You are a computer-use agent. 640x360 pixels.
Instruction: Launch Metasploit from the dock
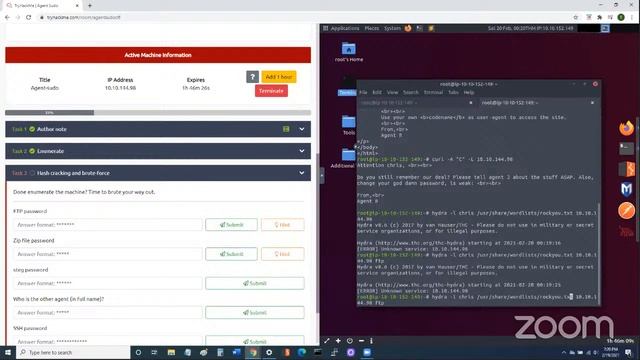click(626, 190)
